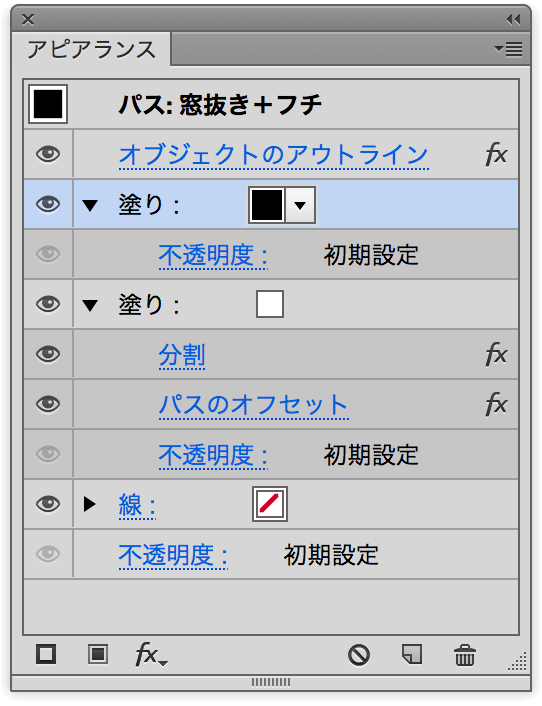Open the Add New Effect fx menu

151,654
